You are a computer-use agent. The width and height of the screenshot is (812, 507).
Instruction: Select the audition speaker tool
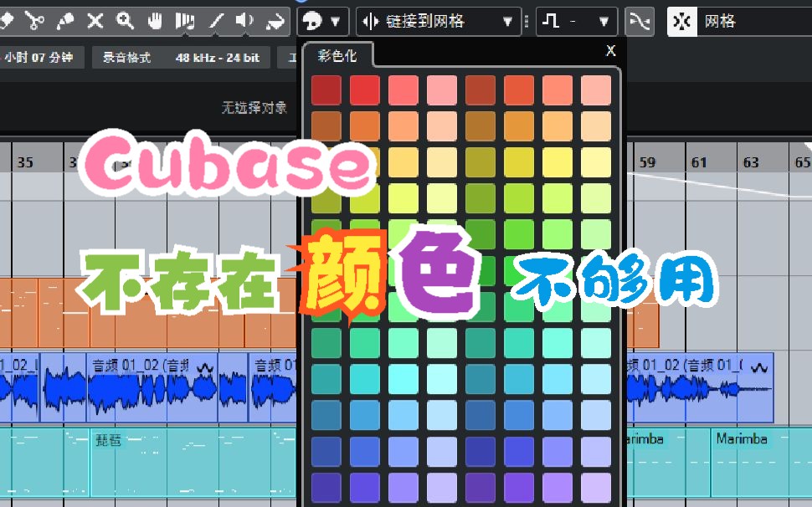point(244,22)
